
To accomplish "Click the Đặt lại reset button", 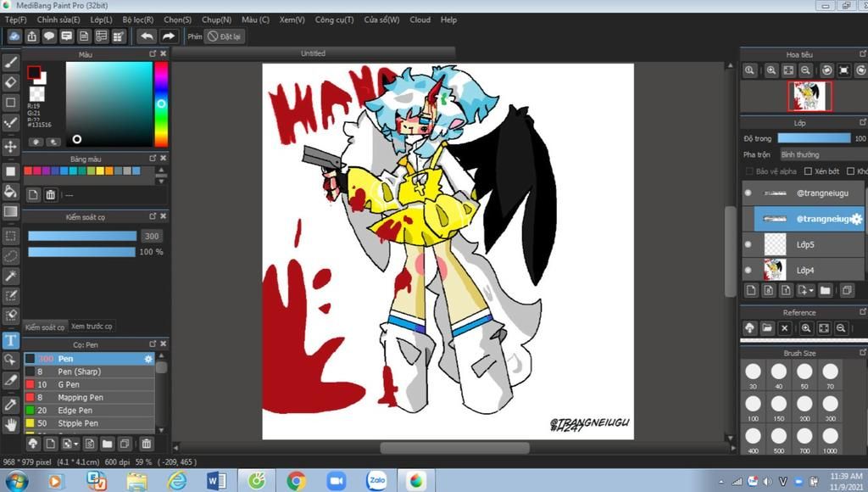I will pos(225,36).
